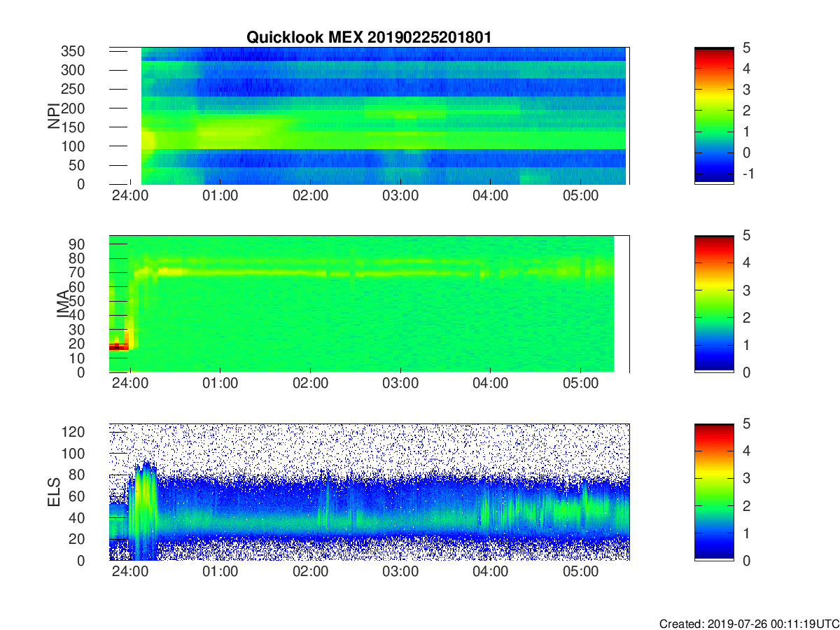Click the 3 label on ELS colorbar
840x630 pixels.
coord(746,479)
